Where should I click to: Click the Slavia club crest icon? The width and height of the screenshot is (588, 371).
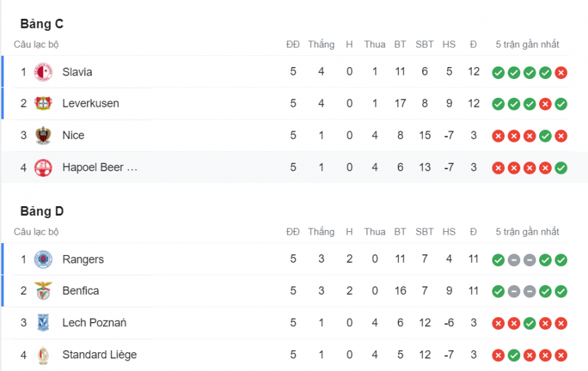pyautogui.click(x=43, y=72)
